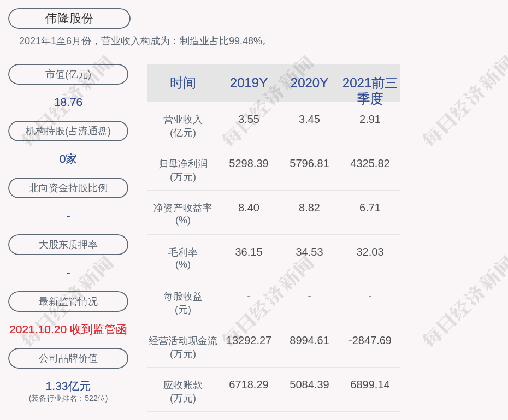Select receivables value 6718.29
Viewport: 508px width, 420px height.
click(x=249, y=384)
